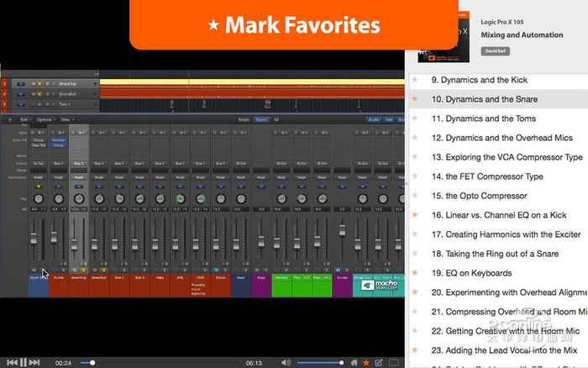Unstar lesson 19 EQ on Keyboards
This screenshot has width=588, height=368.
[415, 273]
